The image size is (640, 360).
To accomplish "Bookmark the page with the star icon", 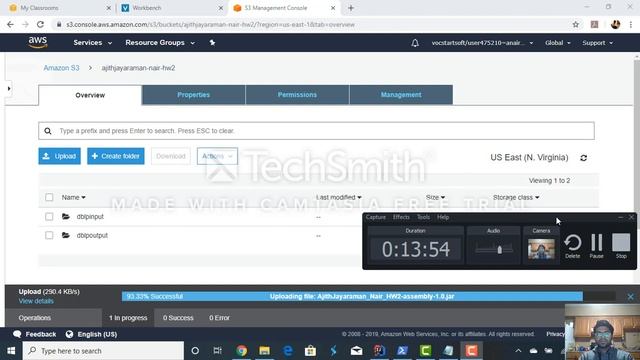I will click(x=576, y=24).
